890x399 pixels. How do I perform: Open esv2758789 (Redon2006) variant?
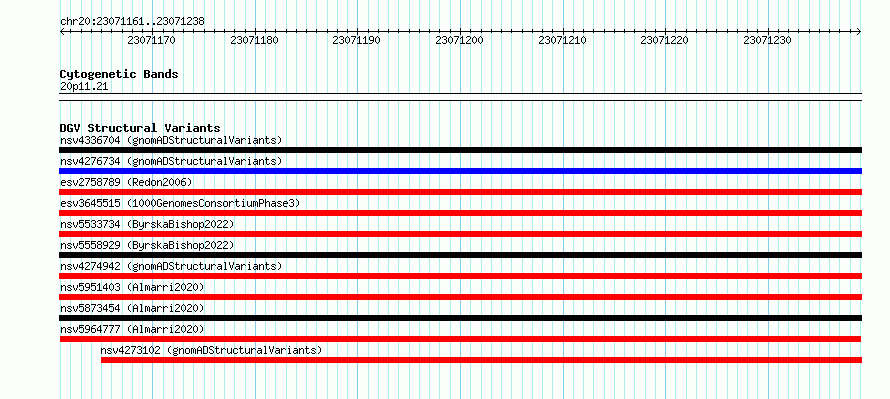click(126, 182)
